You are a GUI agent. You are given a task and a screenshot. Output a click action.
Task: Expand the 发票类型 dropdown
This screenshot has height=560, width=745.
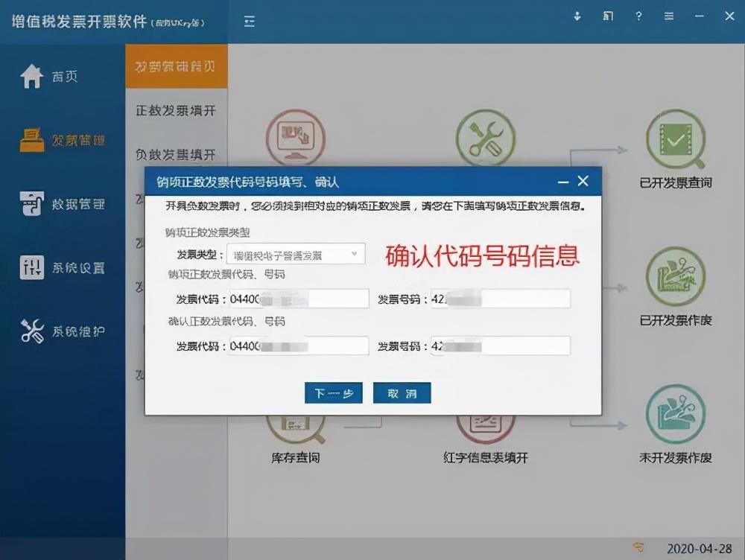pos(296,254)
